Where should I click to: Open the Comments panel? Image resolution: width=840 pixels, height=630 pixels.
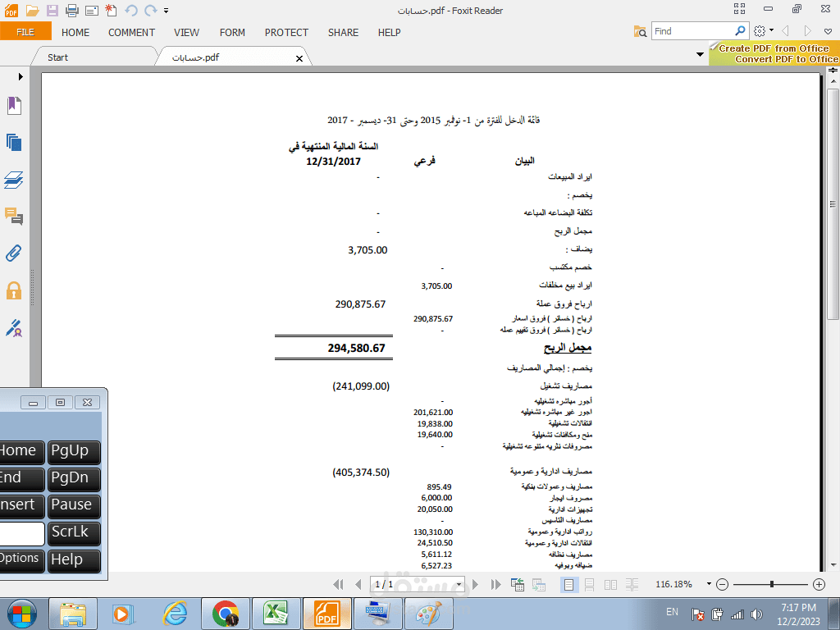(x=14, y=217)
